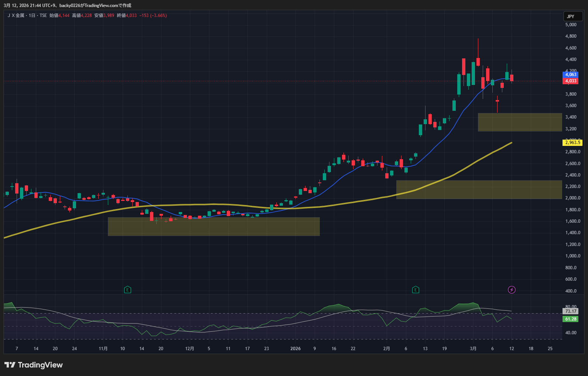Click the JX金属 symbol title
Viewport: 588px width, 376px height.
click(16, 16)
